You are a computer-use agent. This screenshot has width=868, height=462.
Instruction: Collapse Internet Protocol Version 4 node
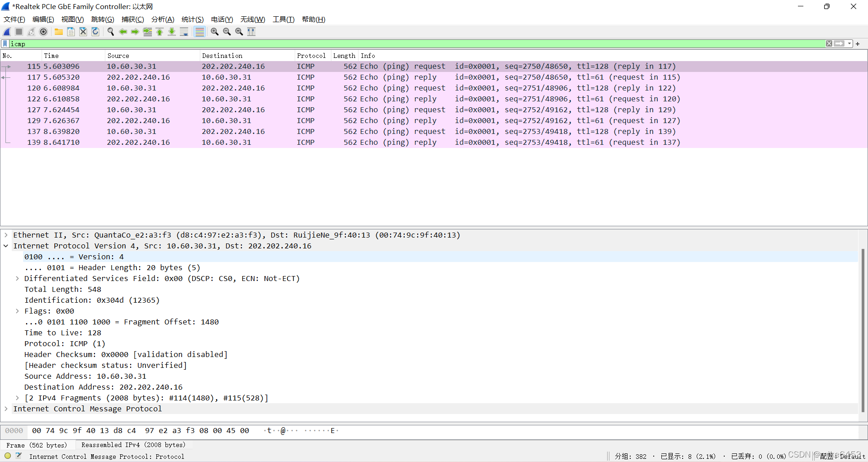[6, 246]
